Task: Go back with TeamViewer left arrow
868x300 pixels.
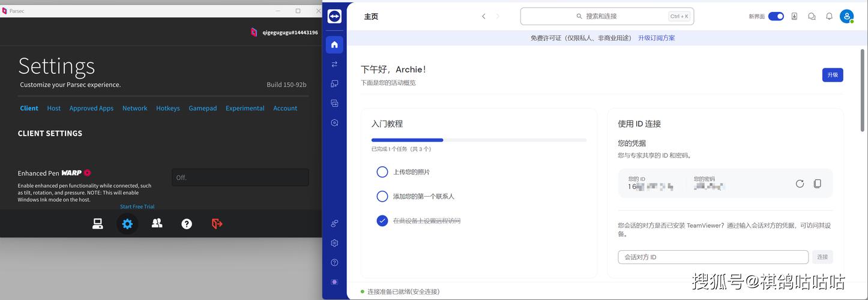Action: point(484,16)
